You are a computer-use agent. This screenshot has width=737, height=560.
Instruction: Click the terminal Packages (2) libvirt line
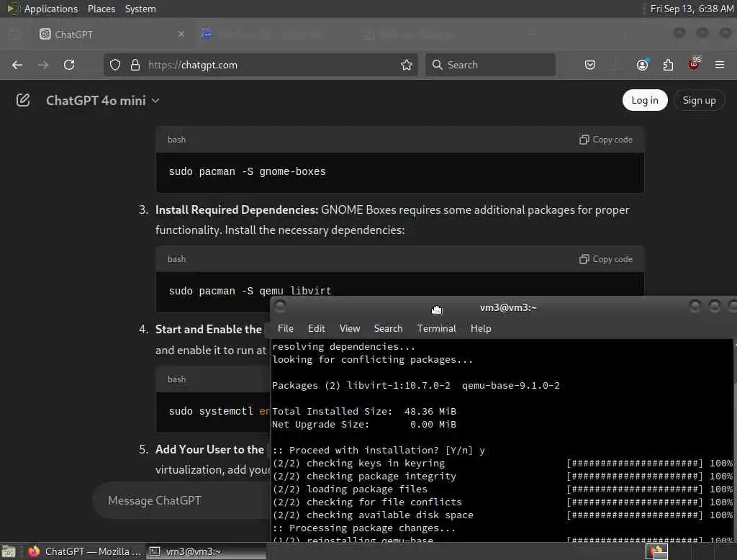[x=416, y=386]
